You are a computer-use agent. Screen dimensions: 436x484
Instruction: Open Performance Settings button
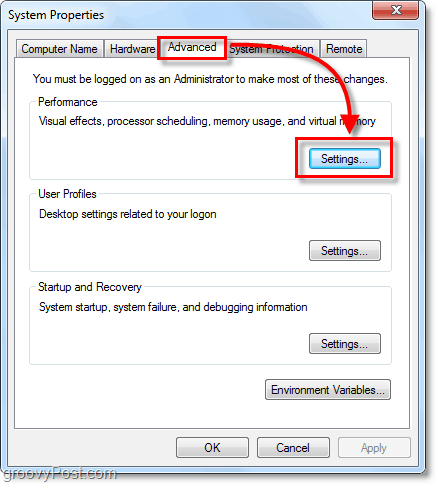pos(345,159)
